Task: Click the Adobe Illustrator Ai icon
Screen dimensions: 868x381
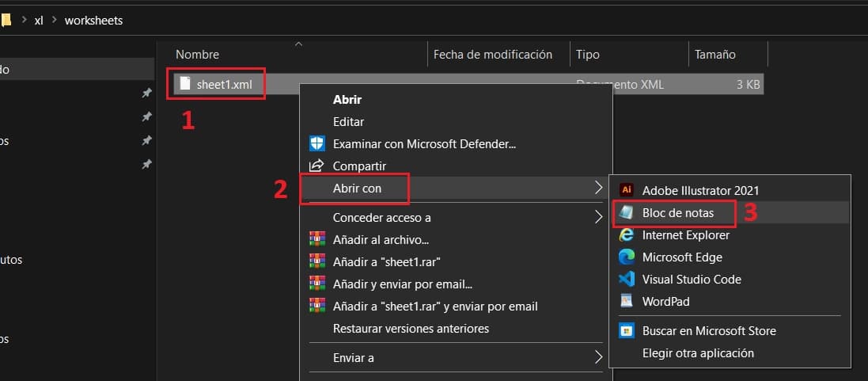Action: click(x=627, y=189)
